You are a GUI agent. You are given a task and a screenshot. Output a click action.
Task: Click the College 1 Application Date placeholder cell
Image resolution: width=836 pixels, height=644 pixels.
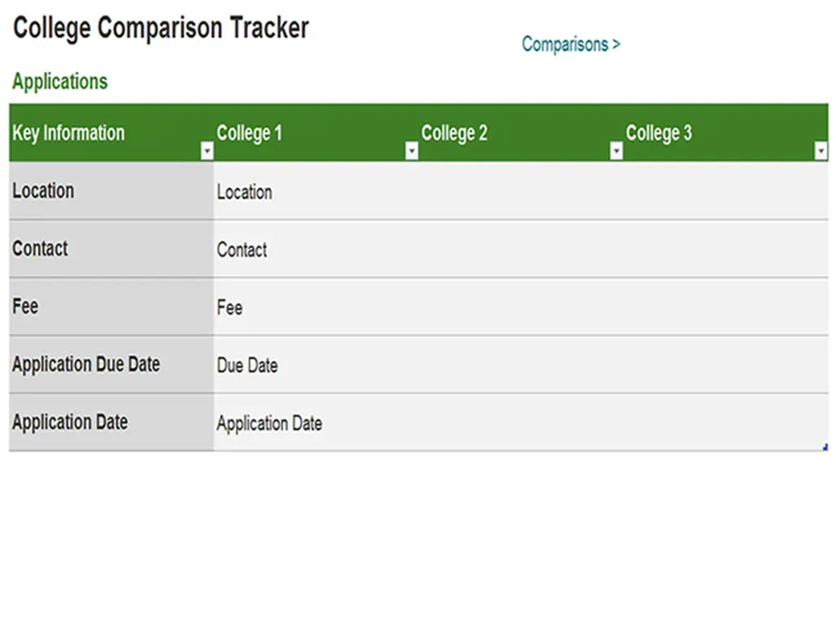point(269,424)
